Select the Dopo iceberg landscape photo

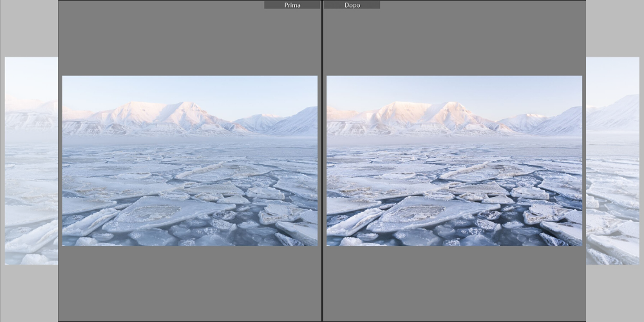454,161
